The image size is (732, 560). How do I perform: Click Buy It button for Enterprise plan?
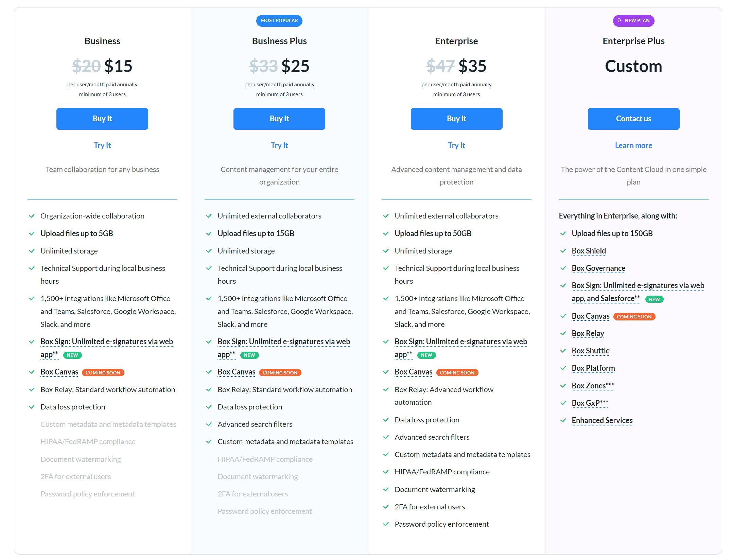456,119
